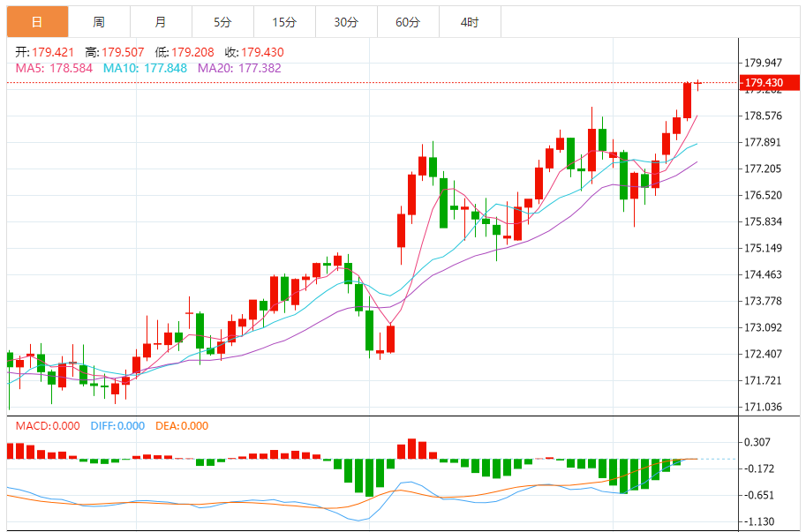Click the 177.891 price axis label

pos(764,143)
